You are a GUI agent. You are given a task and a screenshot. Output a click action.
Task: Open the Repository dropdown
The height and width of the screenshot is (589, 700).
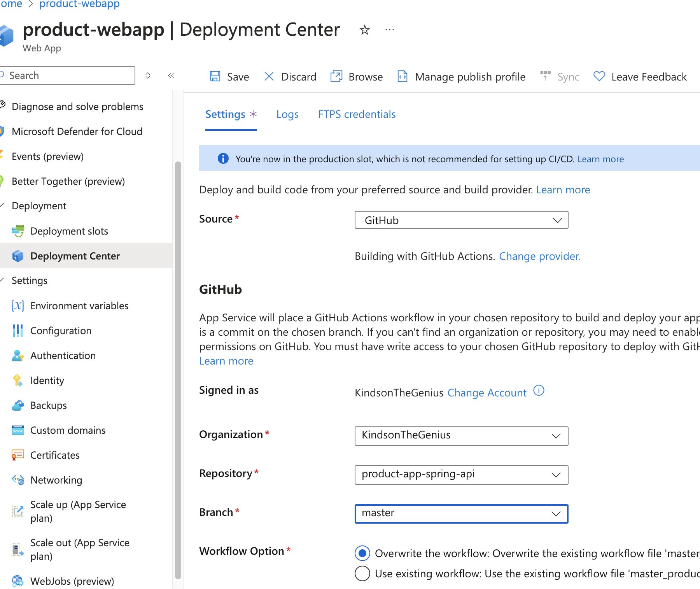[x=461, y=475]
